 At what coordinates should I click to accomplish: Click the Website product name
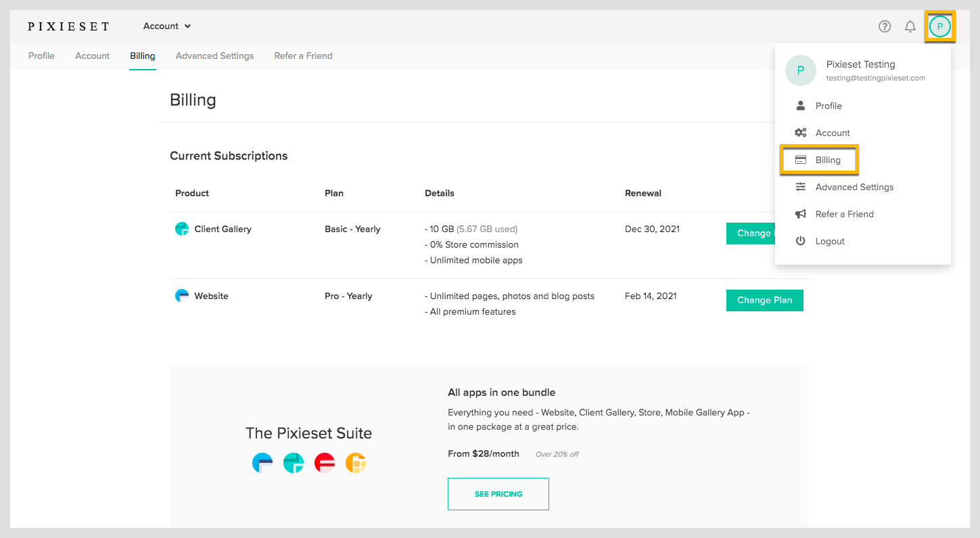[212, 296]
